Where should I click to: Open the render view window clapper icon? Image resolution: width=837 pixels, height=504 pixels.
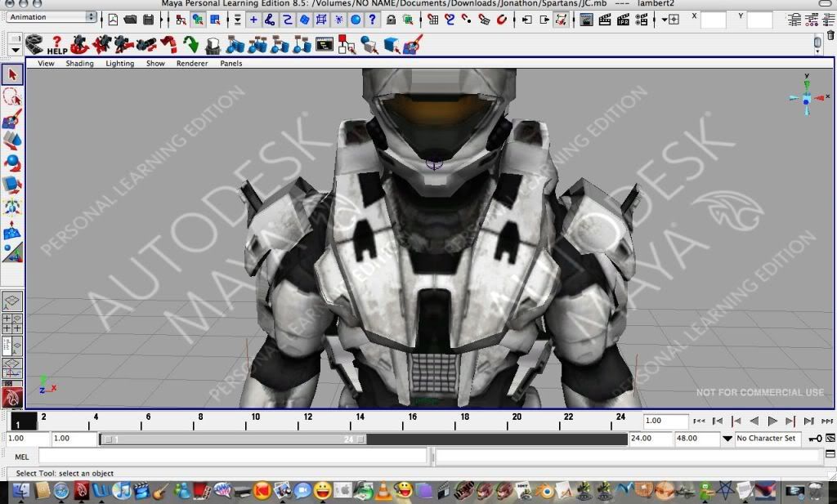(586, 20)
